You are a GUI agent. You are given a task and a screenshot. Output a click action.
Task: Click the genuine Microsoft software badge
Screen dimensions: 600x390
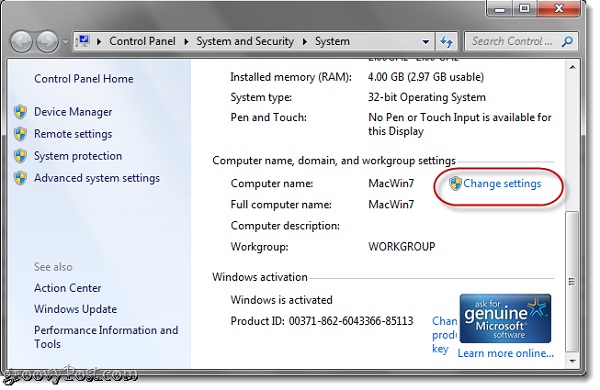click(x=505, y=318)
